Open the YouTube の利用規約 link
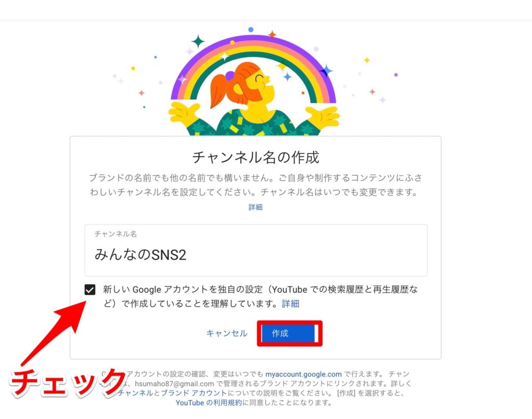The width and height of the screenshot is (532, 419). 209,403
